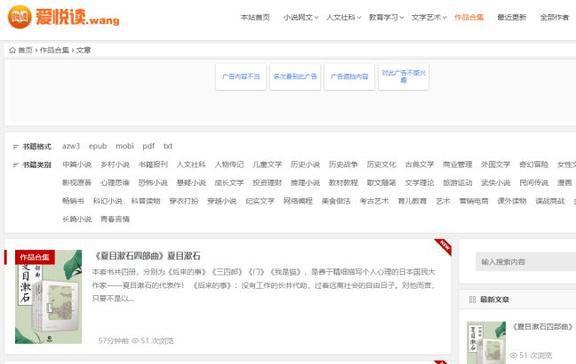Expand the 教育学习 dropdown menu
Screen dimensions: 576x364
point(386,17)
